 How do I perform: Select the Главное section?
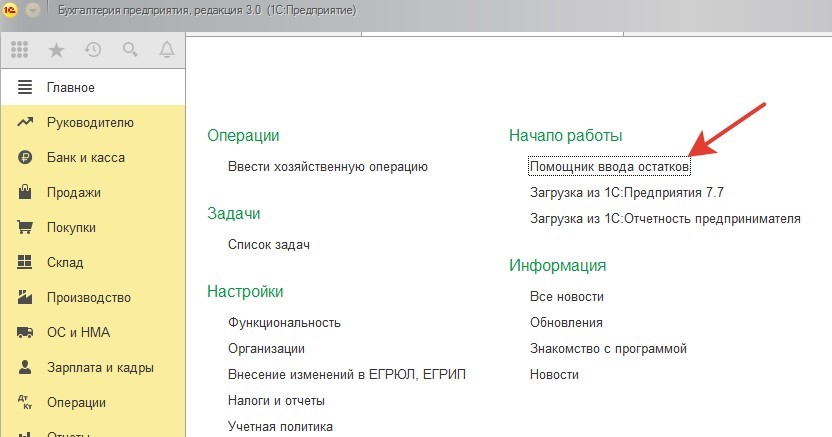click(70, 87)
